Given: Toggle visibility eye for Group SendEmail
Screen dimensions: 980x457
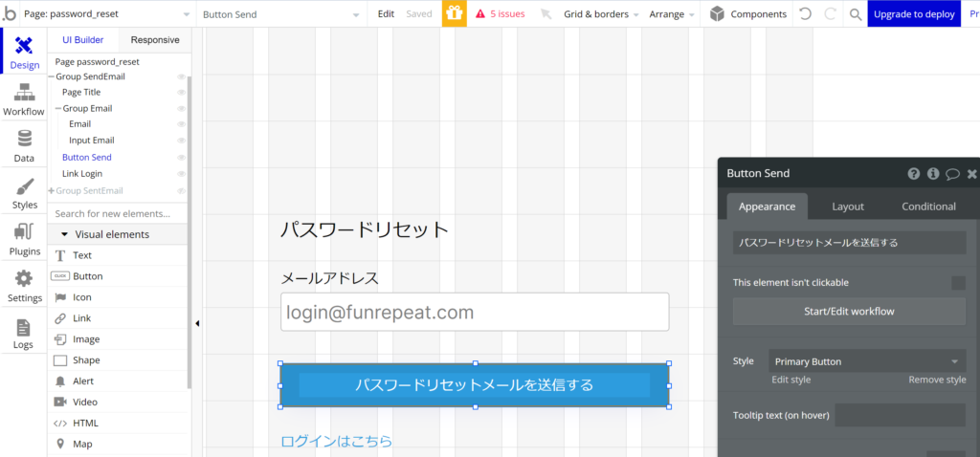Looking at the screenshot, I should coord(181,76).
